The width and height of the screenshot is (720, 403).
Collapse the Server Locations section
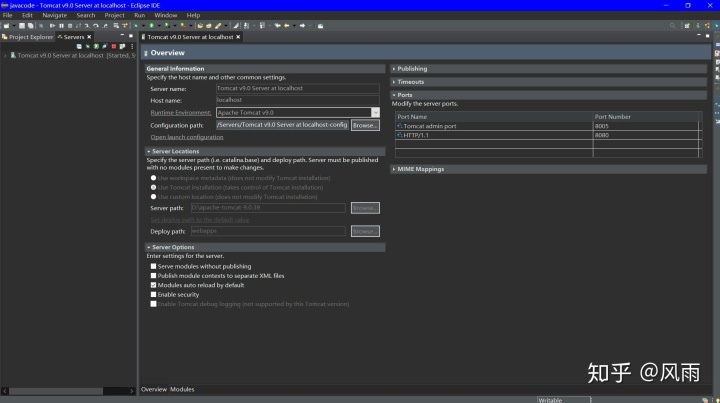(148, 151)
